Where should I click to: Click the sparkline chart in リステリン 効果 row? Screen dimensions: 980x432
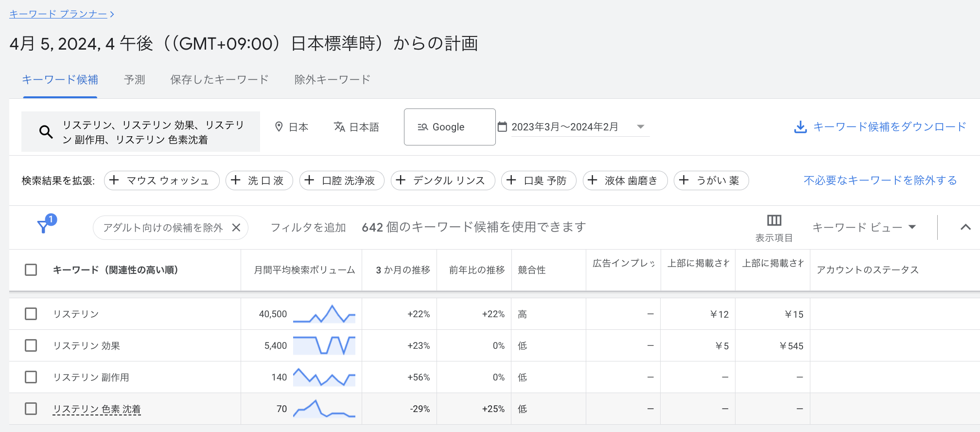[324, 345]
